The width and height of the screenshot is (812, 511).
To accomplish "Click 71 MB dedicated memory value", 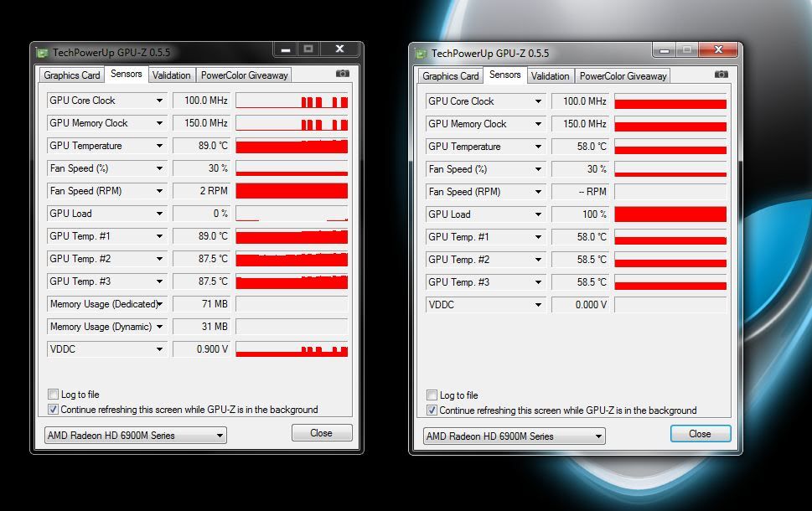I will (x=201, y=304).
